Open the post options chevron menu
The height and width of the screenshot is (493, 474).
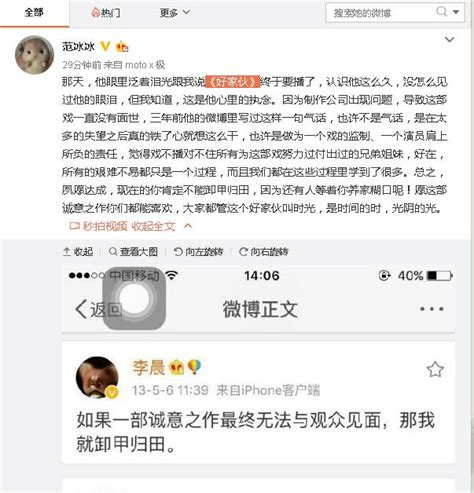point(450,40)
